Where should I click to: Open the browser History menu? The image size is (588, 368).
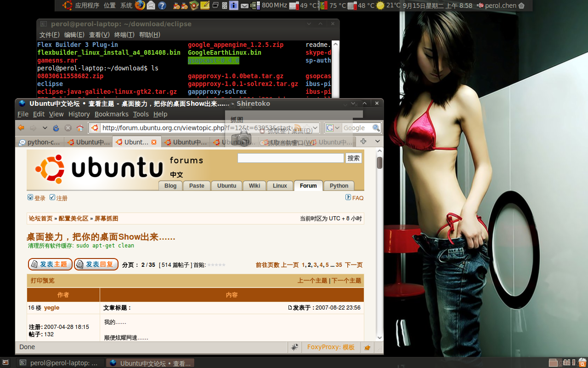click(79, 114)
